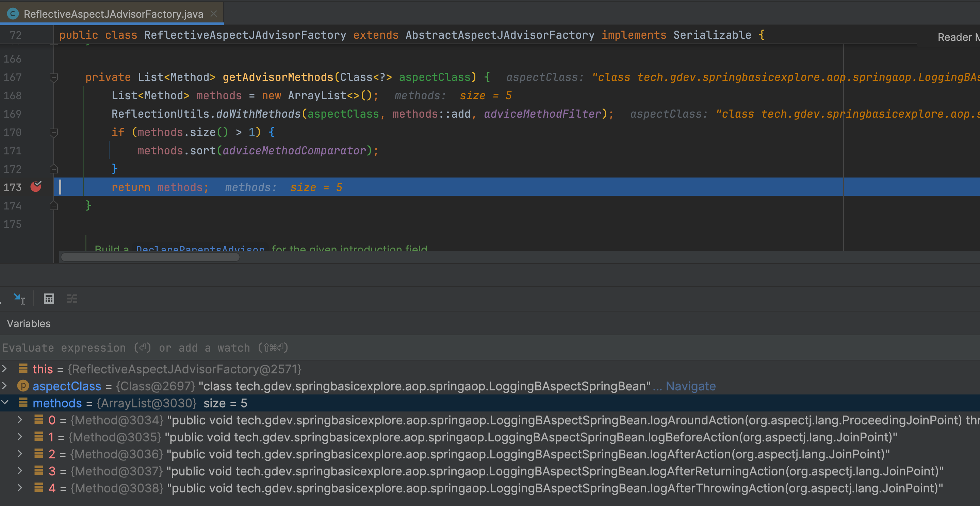Toggle the breakpoint on line 173
Screen dimensions: 980x506
point(36,187)
